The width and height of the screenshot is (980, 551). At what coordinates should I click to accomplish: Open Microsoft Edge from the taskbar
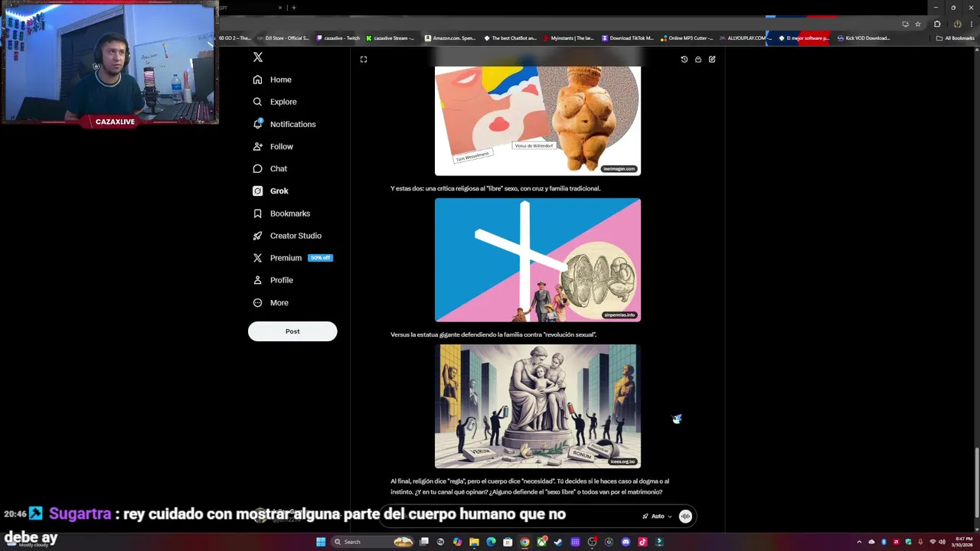coord(491,542)
